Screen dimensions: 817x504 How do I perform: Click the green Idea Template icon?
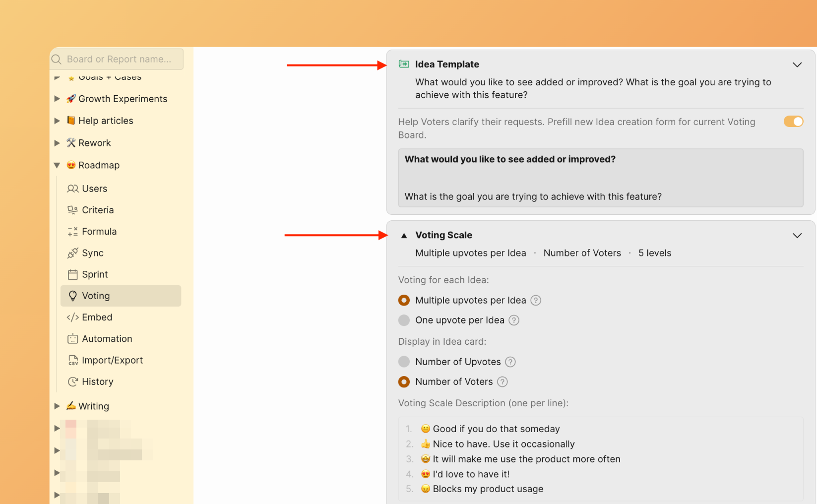(x=403, y=64)
